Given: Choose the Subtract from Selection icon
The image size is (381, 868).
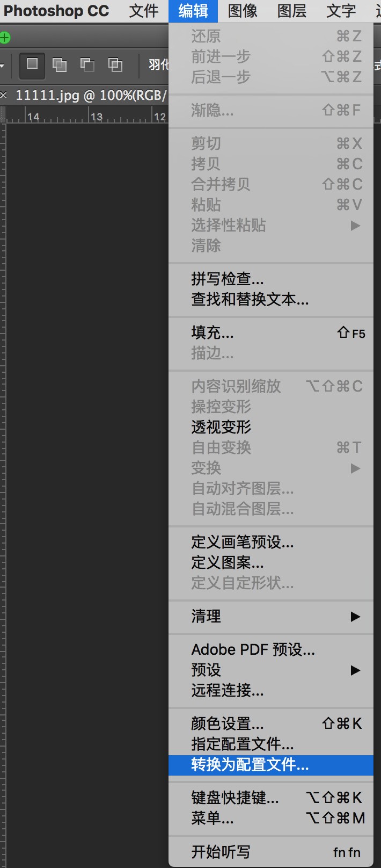Looking at the screenshot, I should (x=87, y=65).
